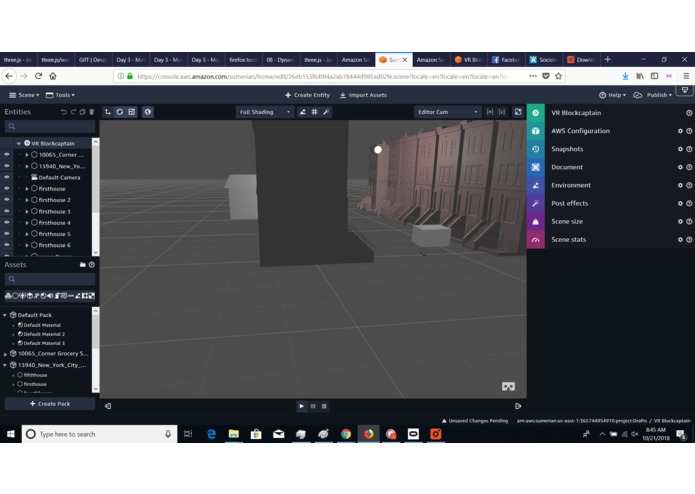Screen dimensions: 695x494
Task: Open the Editor Cam camera dropdown
Action: (x=447, y=112)
